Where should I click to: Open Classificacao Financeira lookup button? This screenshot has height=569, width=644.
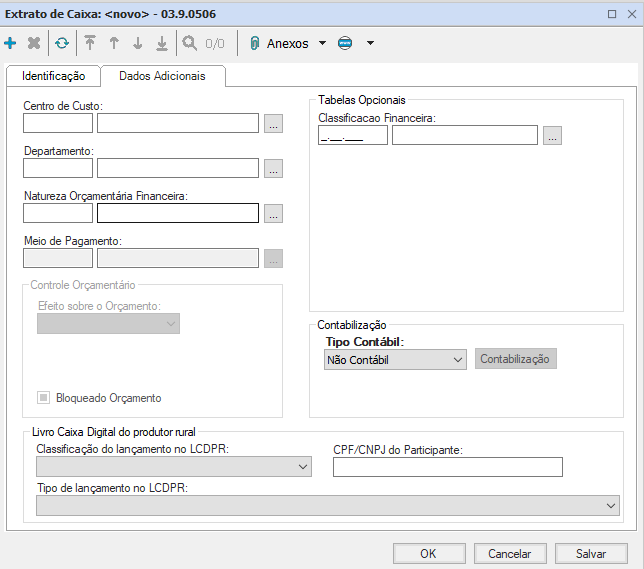552,136
